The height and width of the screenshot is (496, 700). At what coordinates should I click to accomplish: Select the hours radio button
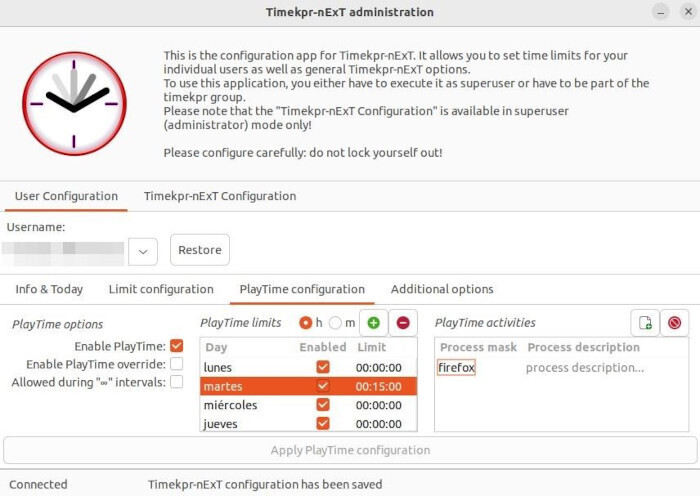[306, 323]
